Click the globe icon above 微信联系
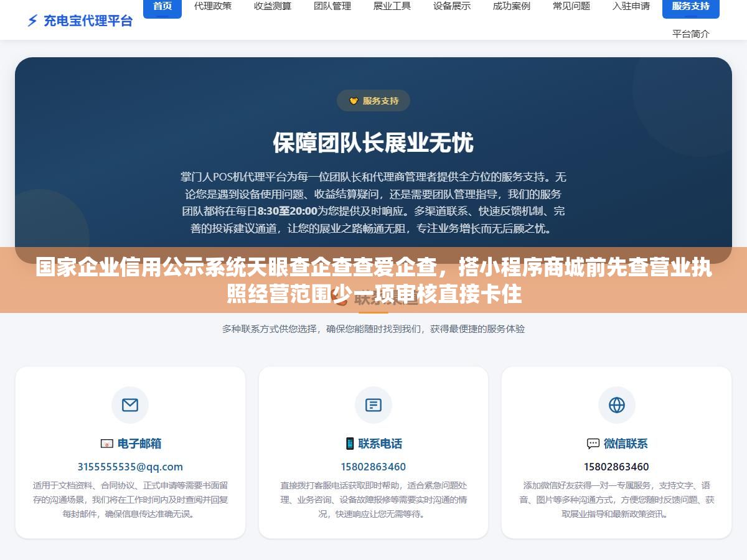Screen dimensions: 747x560 click(x=617, y=405)
